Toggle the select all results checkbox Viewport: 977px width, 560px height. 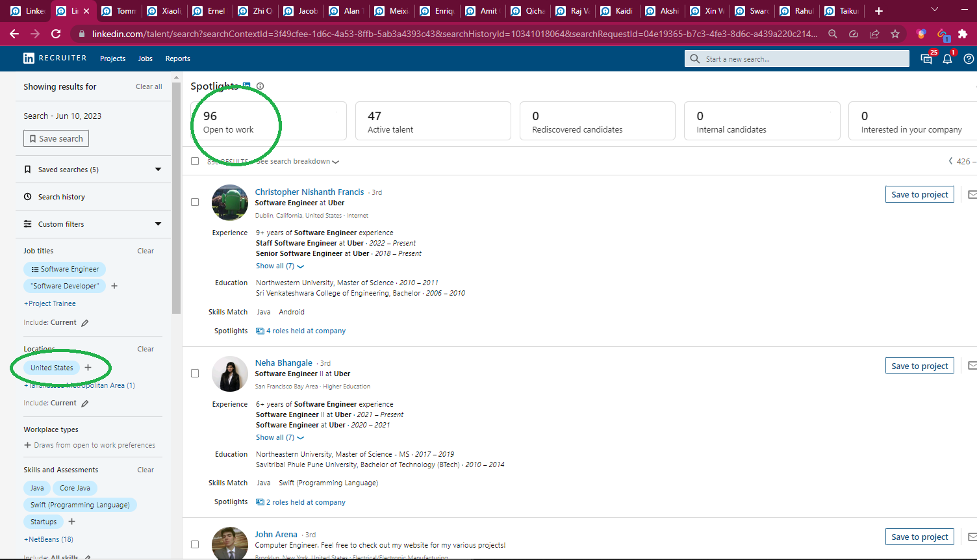point(195,161)
